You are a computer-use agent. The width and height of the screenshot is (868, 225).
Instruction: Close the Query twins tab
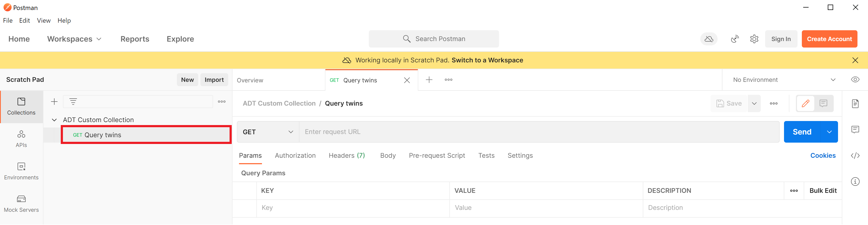tap(407, 80)
